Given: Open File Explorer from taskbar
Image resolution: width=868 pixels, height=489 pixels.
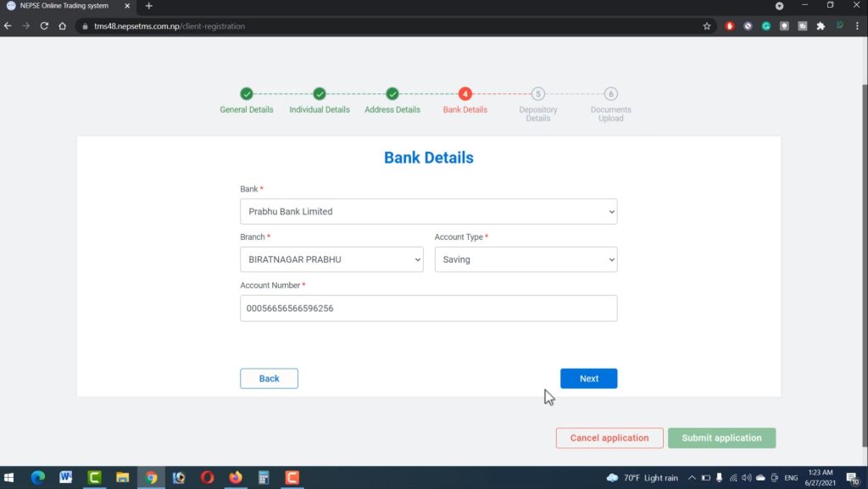Looking at the screenshot, I should (122, 477).
